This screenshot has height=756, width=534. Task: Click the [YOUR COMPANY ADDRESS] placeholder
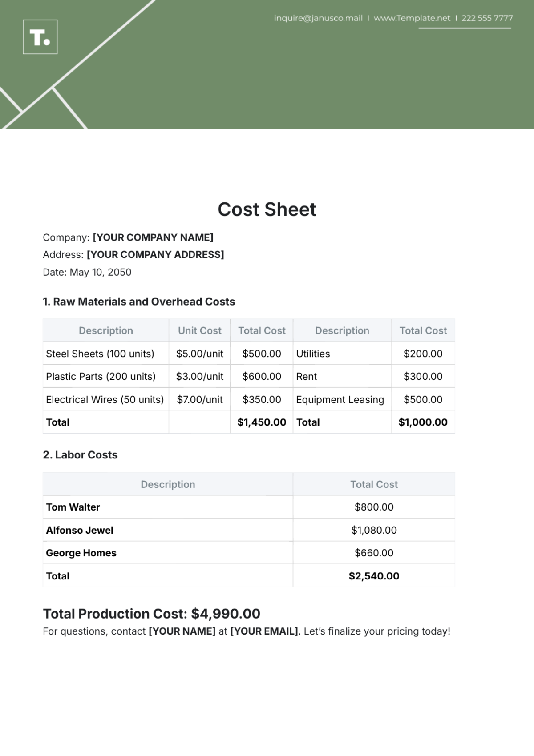click(155, 255)
